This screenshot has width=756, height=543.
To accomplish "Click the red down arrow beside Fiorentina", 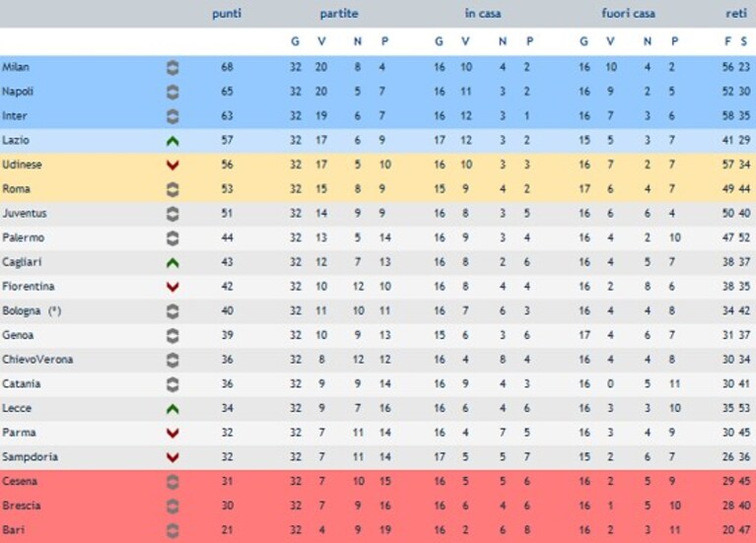I will click(x=172, y=288).
